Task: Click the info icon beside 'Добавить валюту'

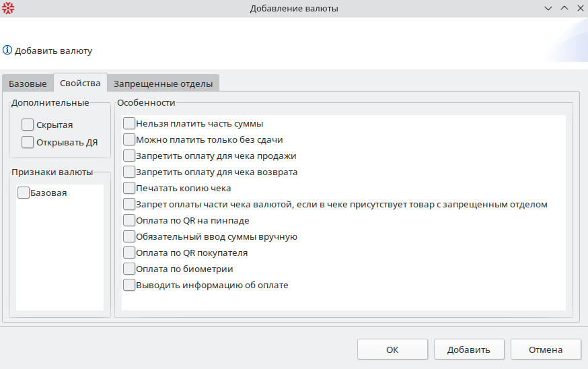Action: click(7, 50)
